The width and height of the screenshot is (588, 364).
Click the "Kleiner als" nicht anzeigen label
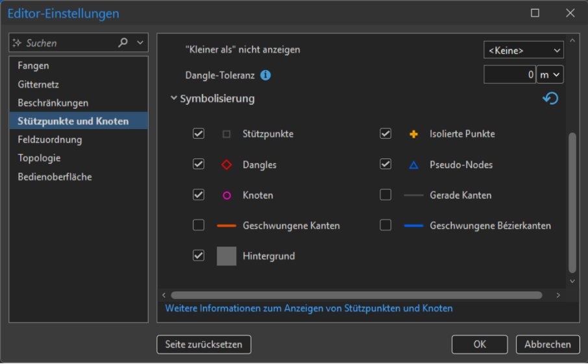[243, 50]
